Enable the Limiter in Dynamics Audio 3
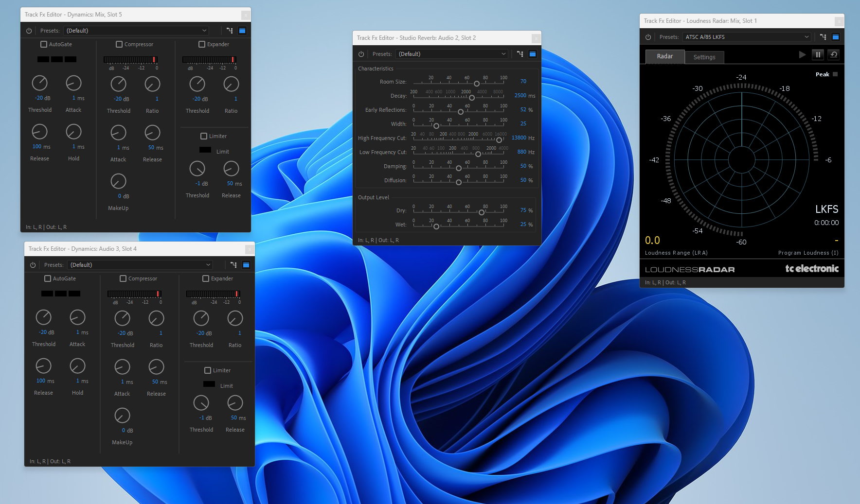The height and width of the screenshot is (504, 860). tap(207, 370)
